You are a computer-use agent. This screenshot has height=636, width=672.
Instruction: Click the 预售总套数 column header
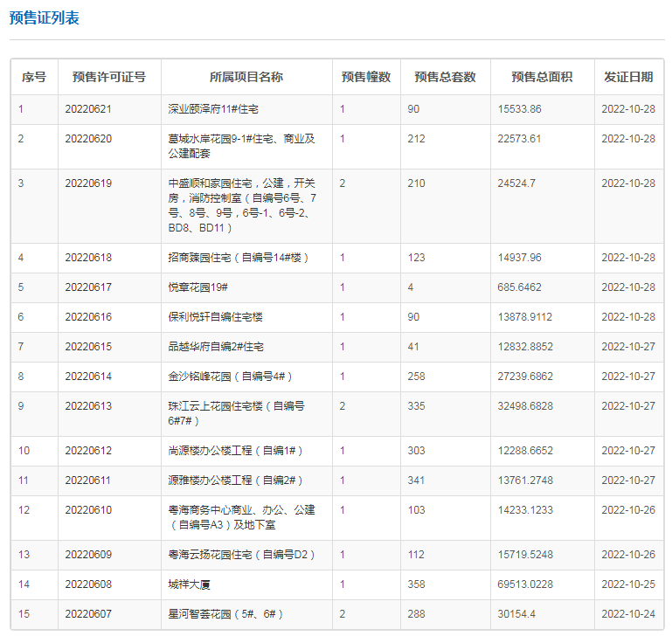point(446,77)
